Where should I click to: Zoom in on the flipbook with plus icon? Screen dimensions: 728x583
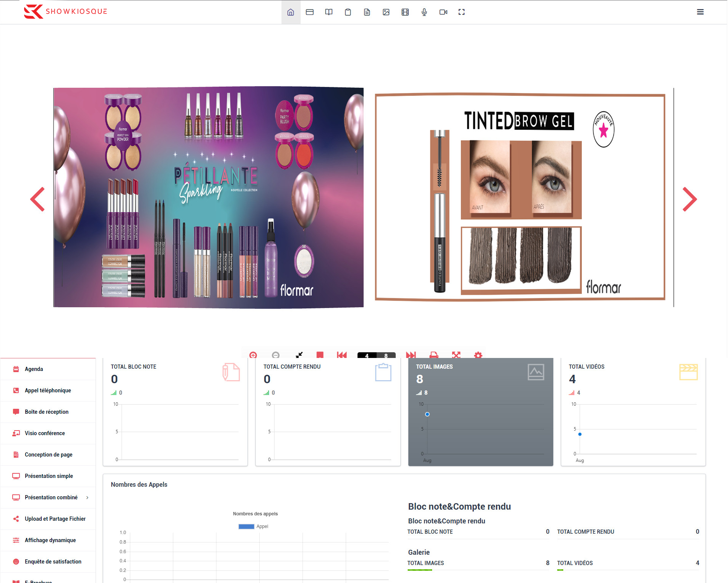pyautogui.click(x=253, y=355)
